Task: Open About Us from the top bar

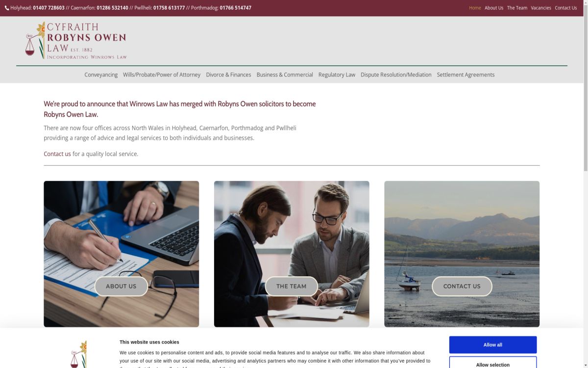Action: point(494,8)
